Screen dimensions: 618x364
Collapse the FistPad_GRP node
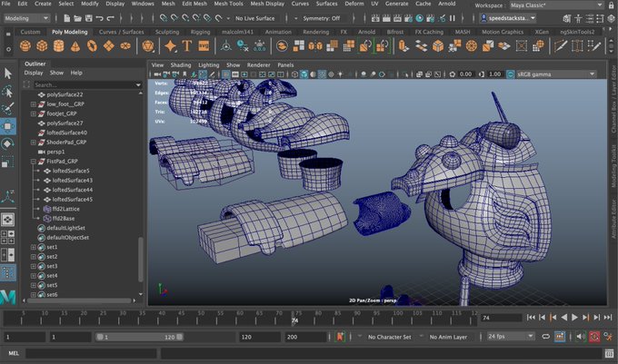[34, 162]
